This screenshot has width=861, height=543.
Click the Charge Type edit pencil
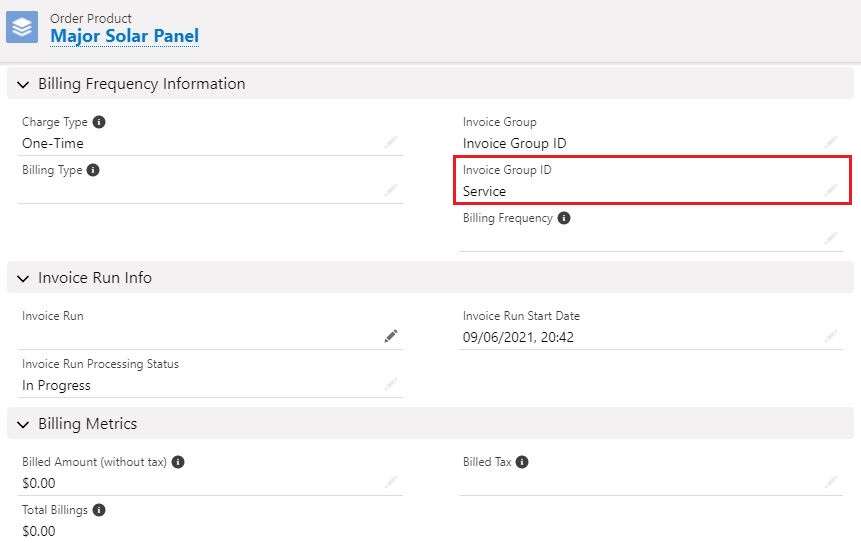pyautogui.click(x=391, y=142)
